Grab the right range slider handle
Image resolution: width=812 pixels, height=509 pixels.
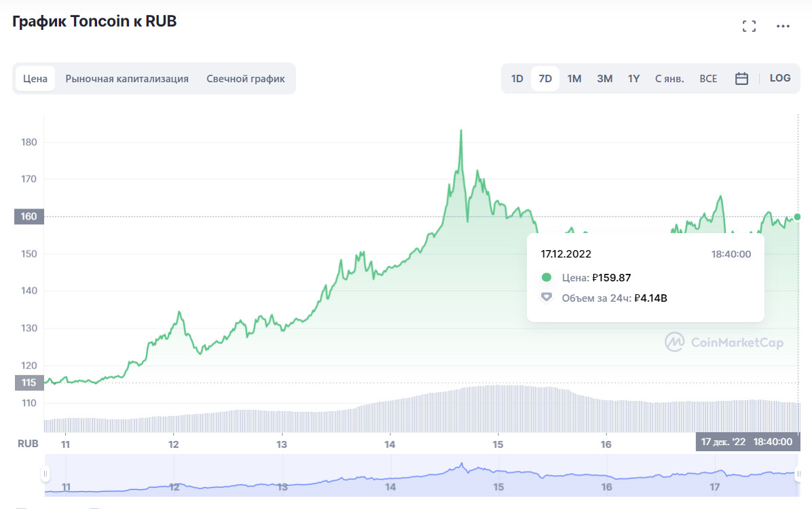pyautogui.click(x=798, y=474)
